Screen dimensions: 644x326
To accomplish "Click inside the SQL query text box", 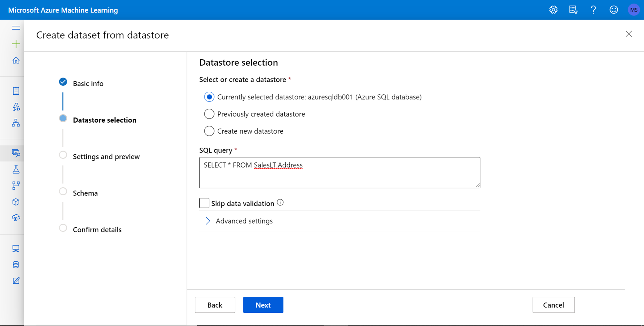I will (339, 175).
